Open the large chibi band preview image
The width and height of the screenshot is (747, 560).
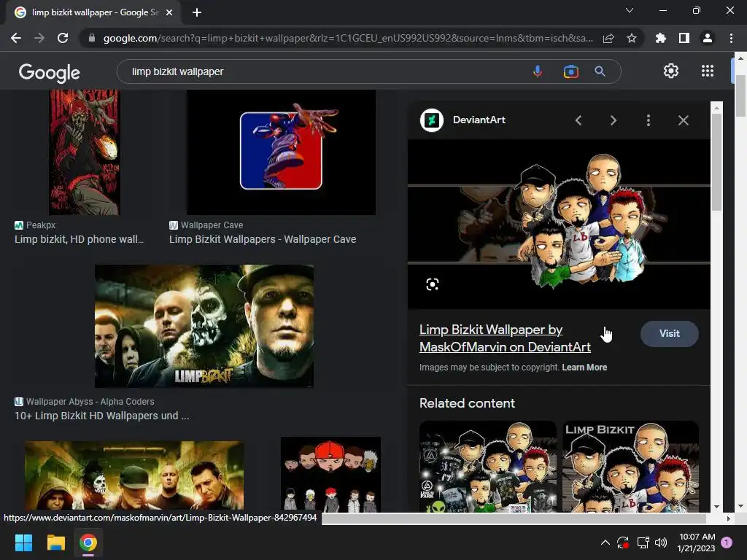(x=559, y=225)
